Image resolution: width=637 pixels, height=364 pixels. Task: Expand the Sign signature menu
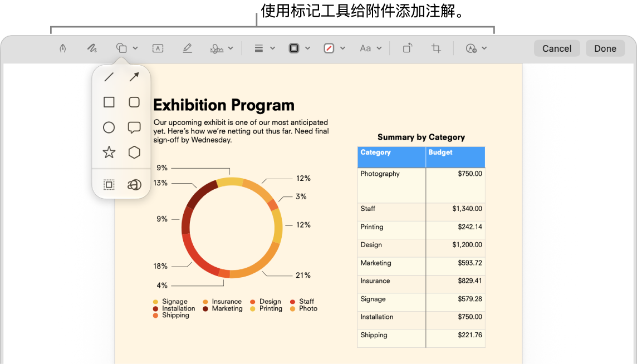[231, 48]
